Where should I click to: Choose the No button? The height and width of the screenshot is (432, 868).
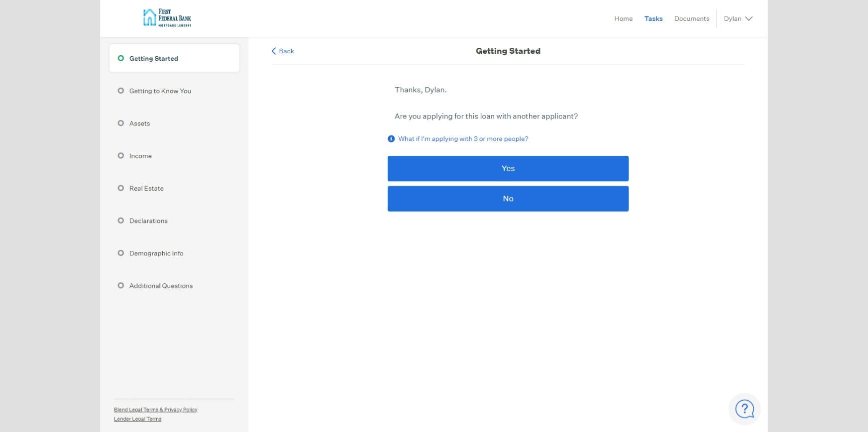click(x=508, y=199)
